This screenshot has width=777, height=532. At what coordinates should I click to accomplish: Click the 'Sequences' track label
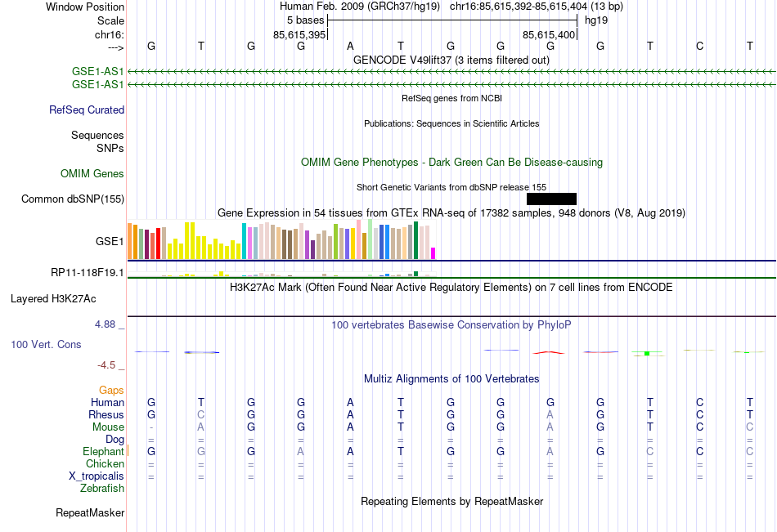point(97,135)
